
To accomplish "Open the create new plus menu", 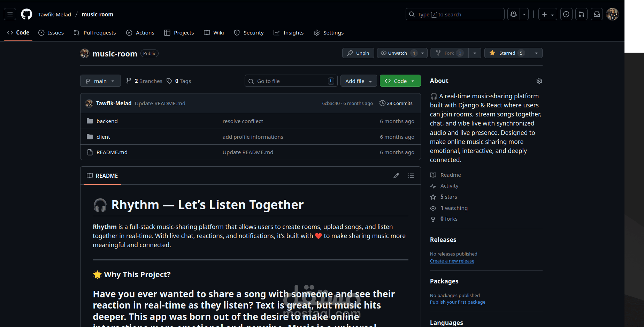I will (547, 14).
